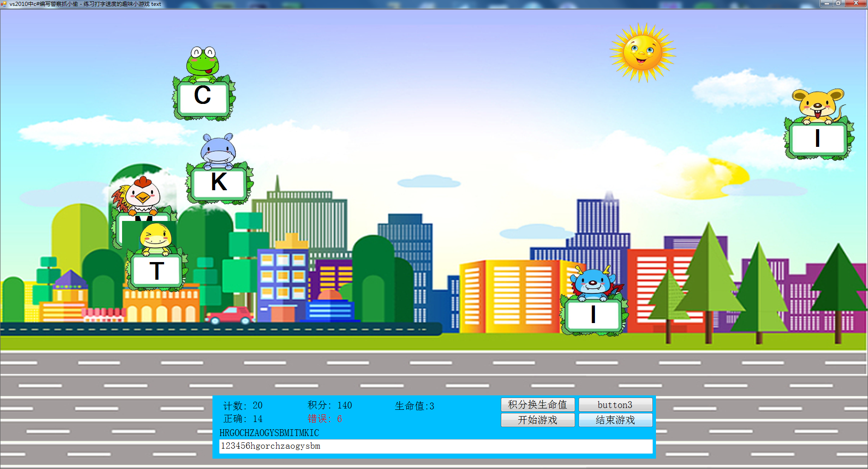Click the blue dragon holding letter I

(594, 300)
